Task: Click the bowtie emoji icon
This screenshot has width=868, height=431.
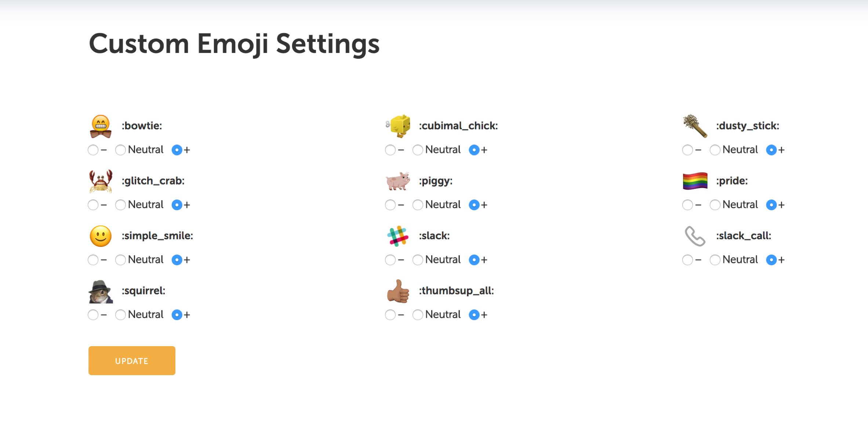Action: (101, 126)
